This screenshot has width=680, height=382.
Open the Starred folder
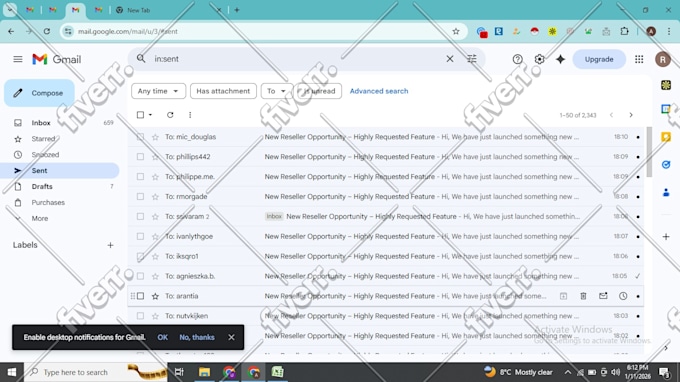pos(43,139)
